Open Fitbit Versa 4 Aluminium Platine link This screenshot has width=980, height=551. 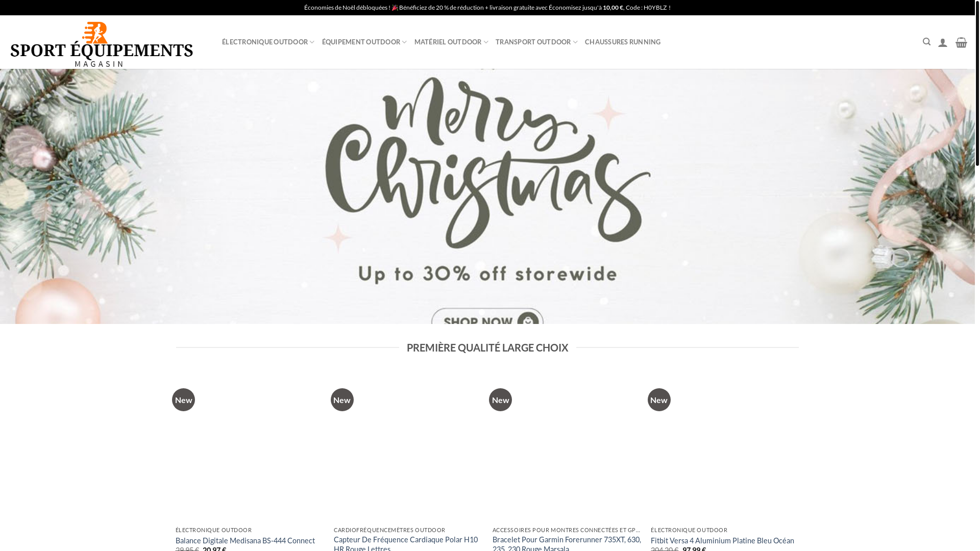(722, 540)
